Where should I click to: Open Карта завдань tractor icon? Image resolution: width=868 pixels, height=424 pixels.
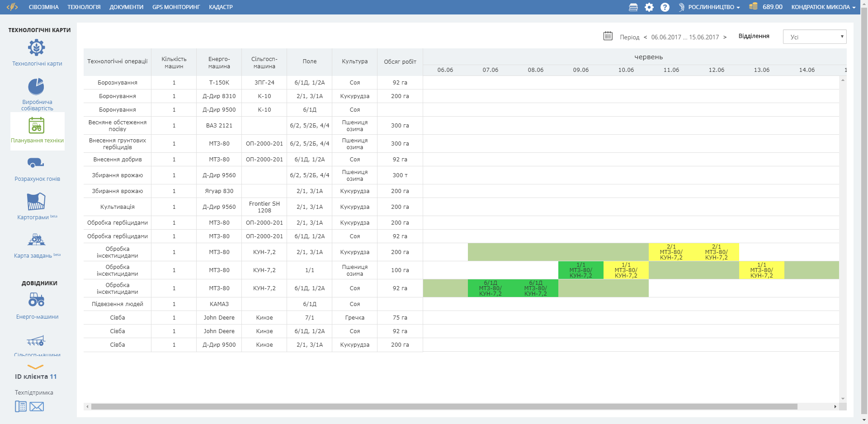pyautogui.click(x=36, y=240)
